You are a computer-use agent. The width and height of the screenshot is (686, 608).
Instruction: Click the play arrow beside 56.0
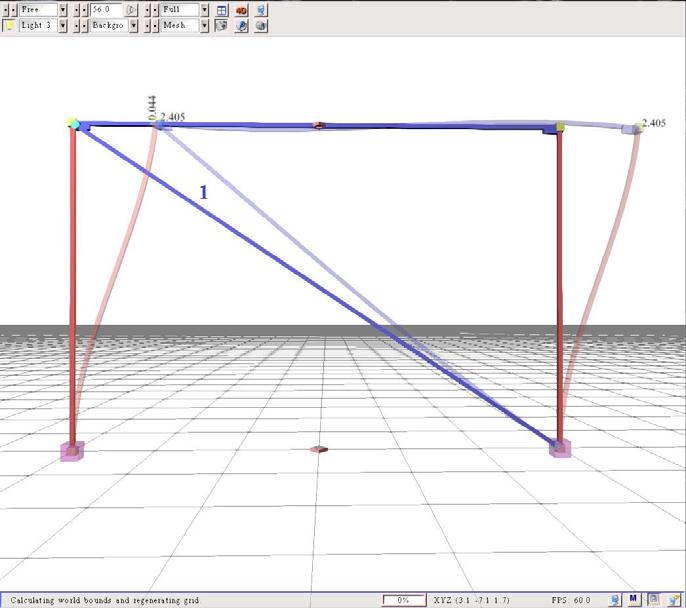point(131,9)
